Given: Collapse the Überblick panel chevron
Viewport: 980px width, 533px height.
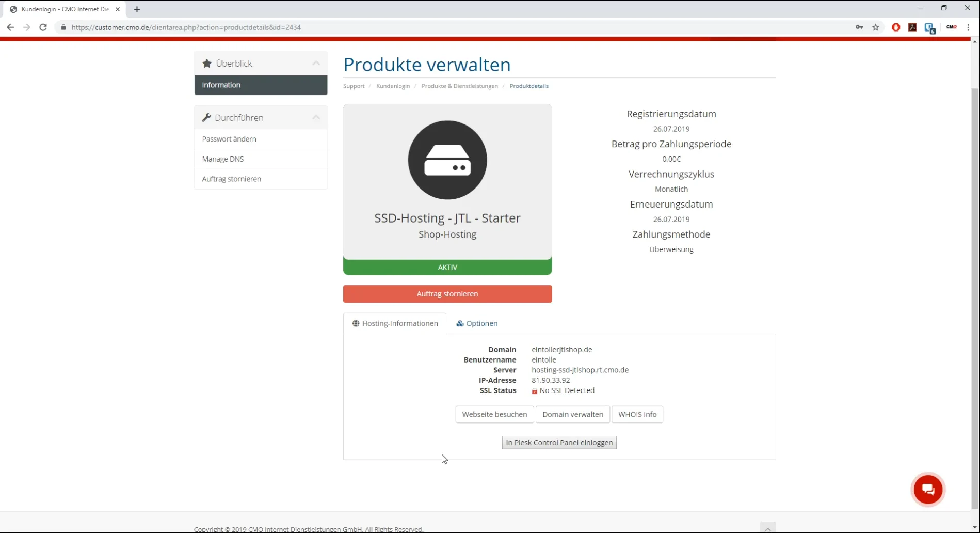Looking at the screenshot, I should 316,63.
